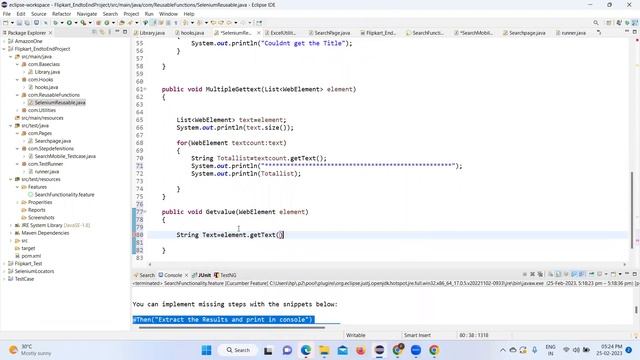Screen dimensions: 640x360
Task: Open the Window menu
Action: 168,14
